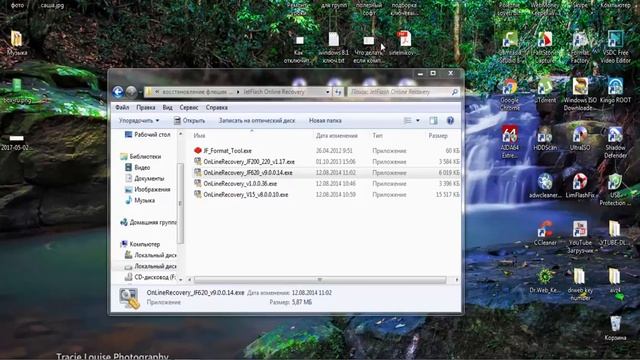Open adwcleaner desktop icon

545,186
